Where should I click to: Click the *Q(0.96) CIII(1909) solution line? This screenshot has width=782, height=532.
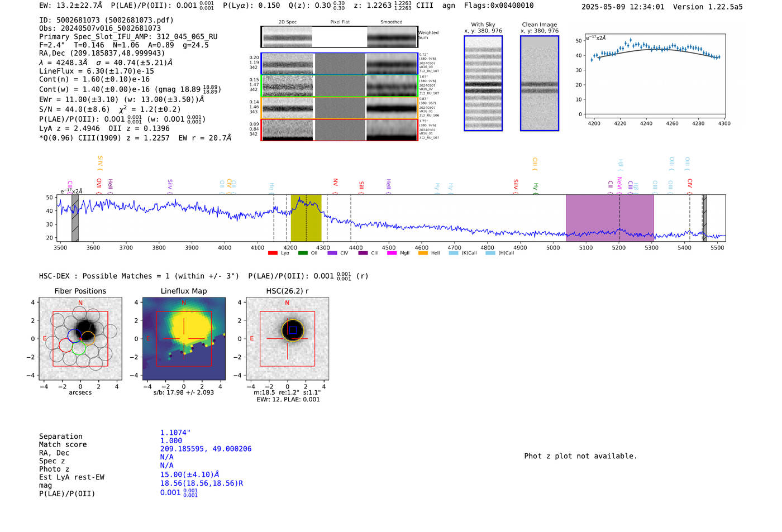coord(135,138)
